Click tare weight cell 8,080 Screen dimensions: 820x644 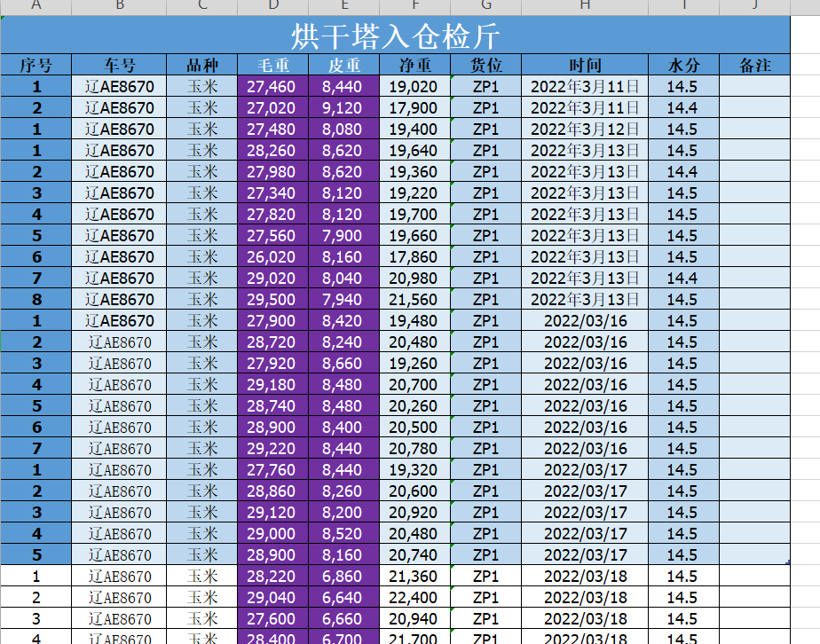[x=344, y=130]
